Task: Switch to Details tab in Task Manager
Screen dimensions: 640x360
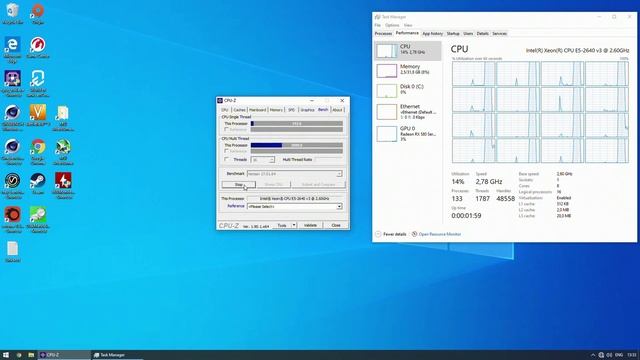Action: tap(482, 33)
